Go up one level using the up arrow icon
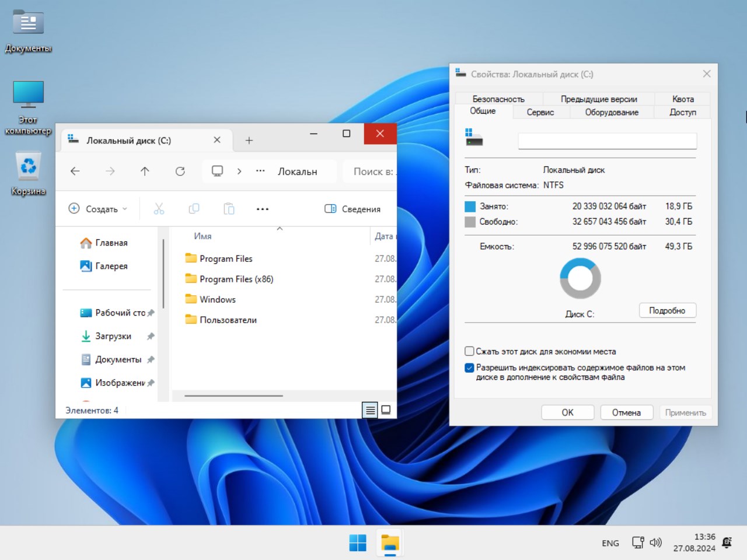Screen dimensions: 747x560 click(x=145, y=171)
